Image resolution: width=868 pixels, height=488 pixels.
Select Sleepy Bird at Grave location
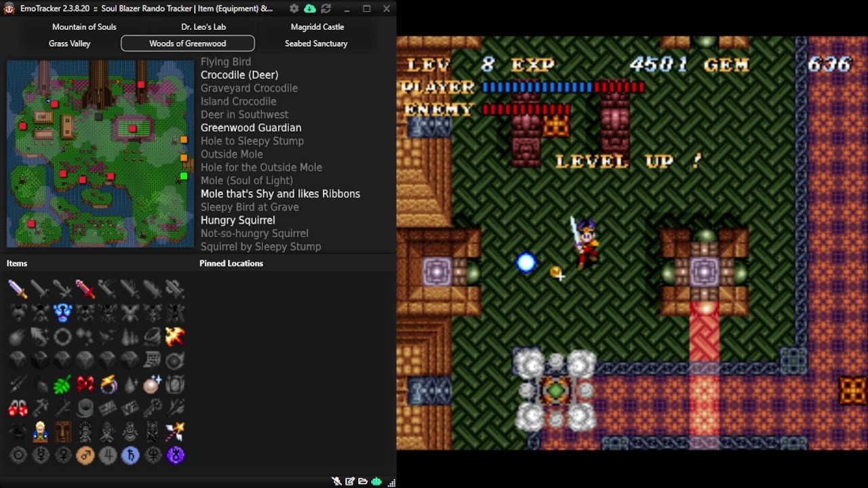tap(250, 207)
